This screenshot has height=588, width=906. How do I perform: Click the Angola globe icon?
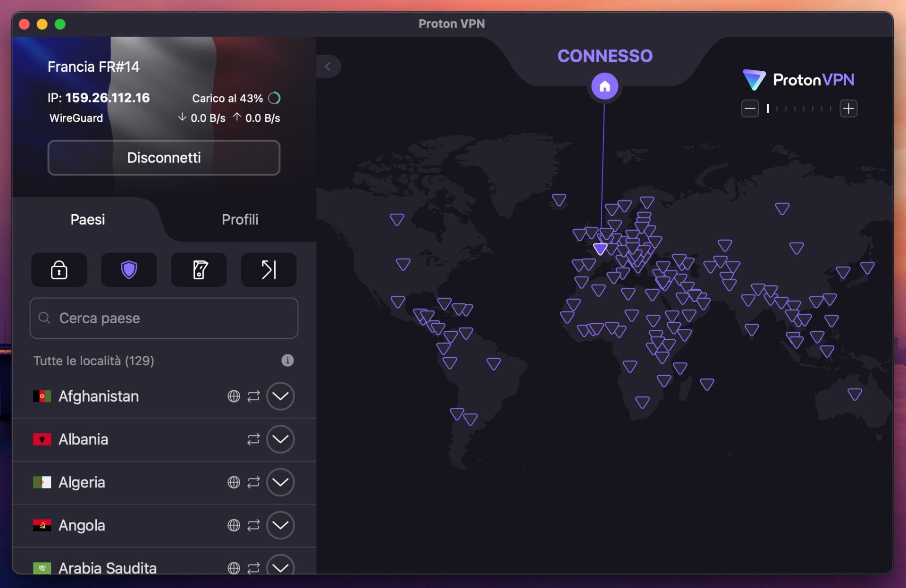234,525
